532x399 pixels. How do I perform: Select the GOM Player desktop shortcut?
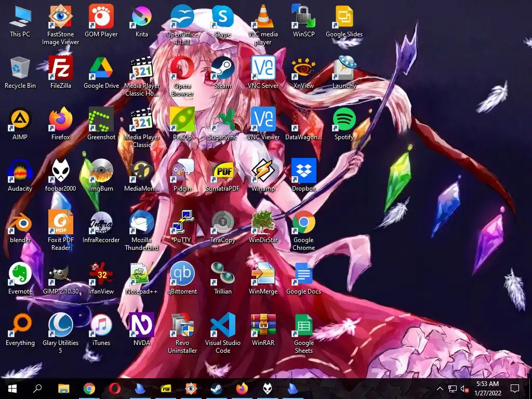101,21
